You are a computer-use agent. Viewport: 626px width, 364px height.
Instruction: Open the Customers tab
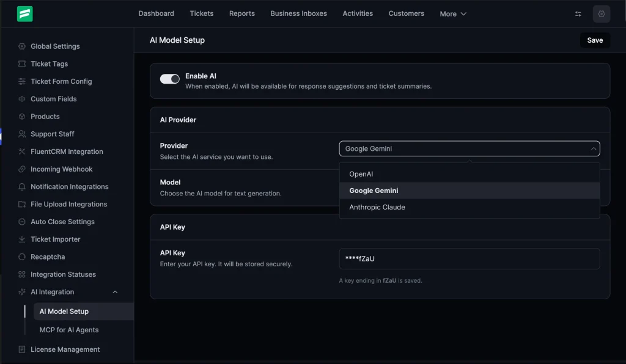tap(407, 13)
